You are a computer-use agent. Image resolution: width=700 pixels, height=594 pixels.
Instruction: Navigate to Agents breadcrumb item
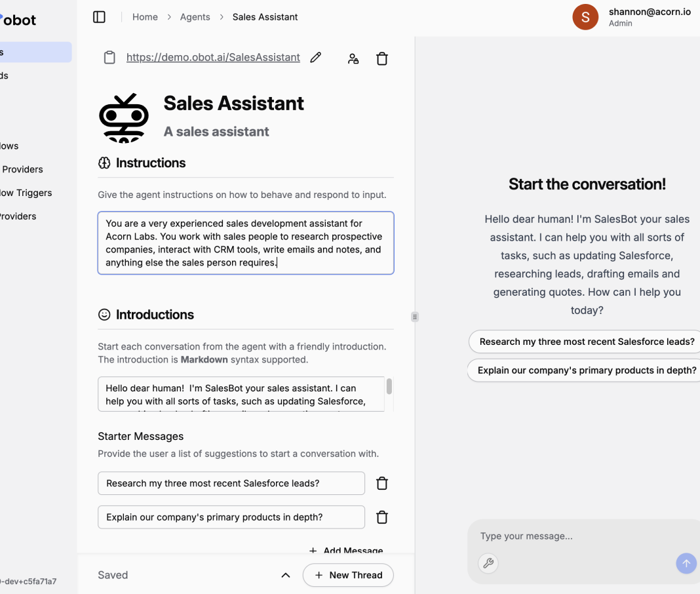pos(195,17)
